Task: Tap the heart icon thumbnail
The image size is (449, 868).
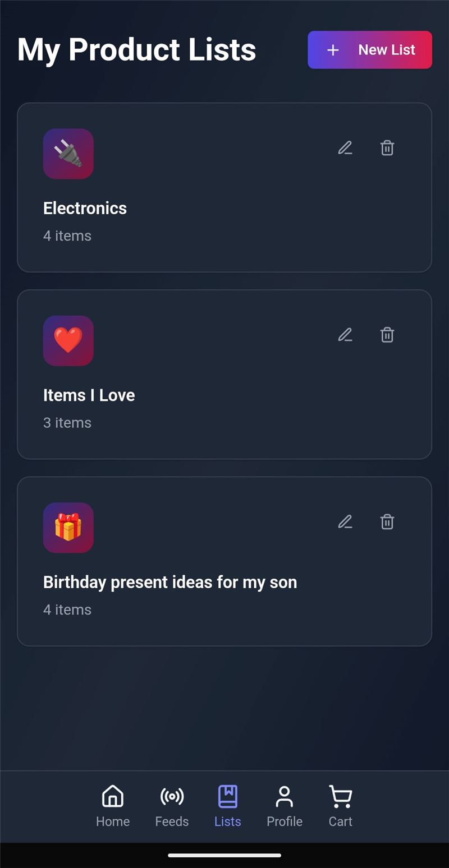Action: tap(68, 341)
